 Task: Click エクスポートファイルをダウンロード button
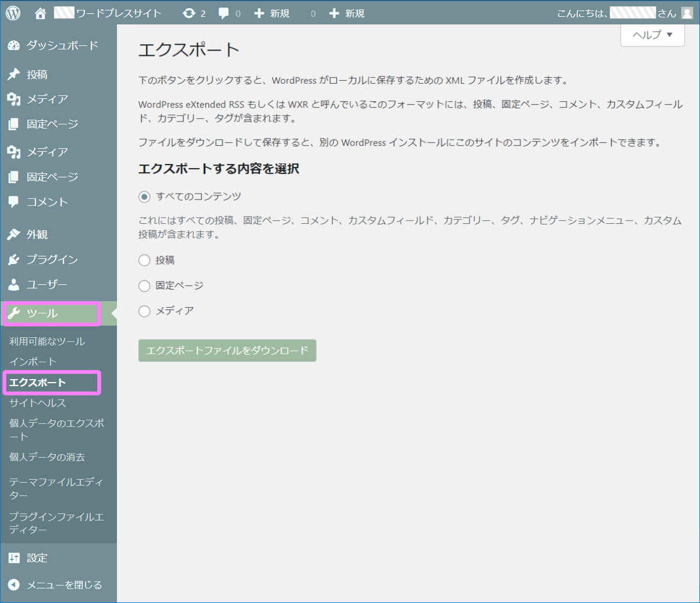point(227,350)
